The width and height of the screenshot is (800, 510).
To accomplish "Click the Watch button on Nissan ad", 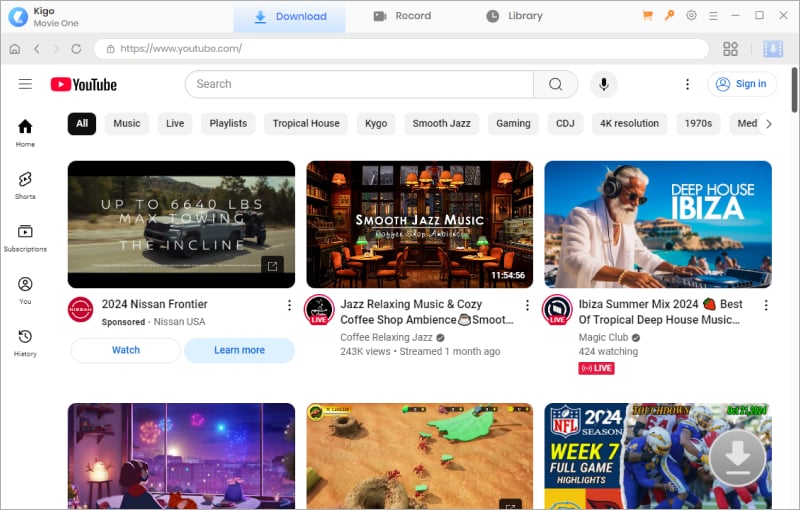I will (x=126, y=350).
